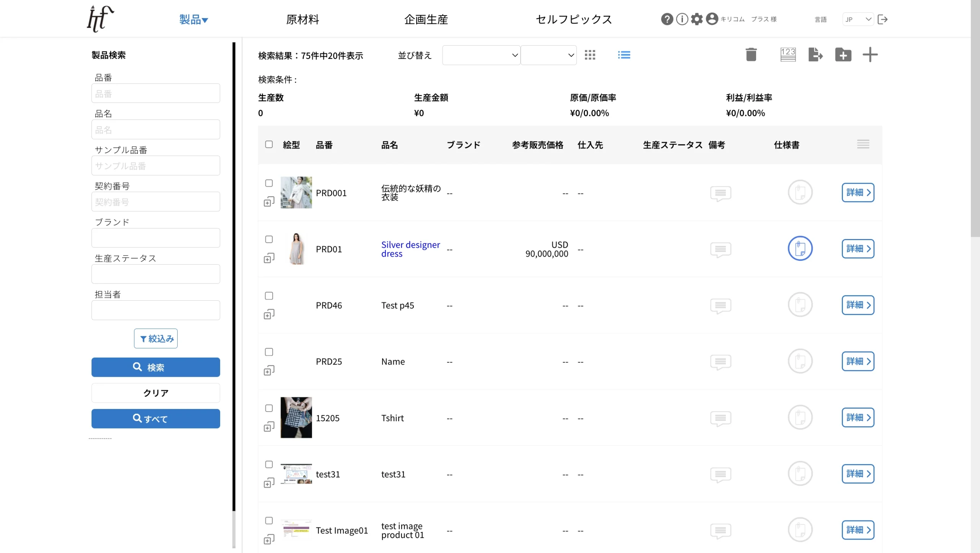Open the spec sheet icon for PRD46

(x=800, y=305)
